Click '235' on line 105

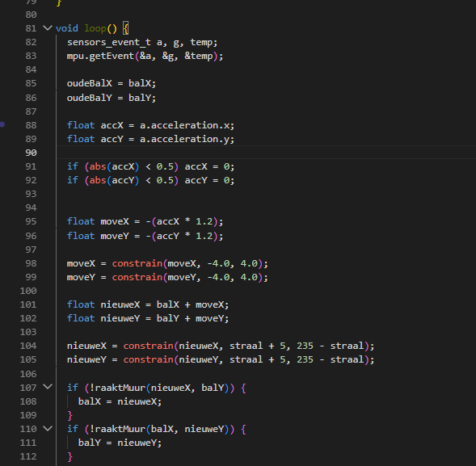click(x=305, y=359)
